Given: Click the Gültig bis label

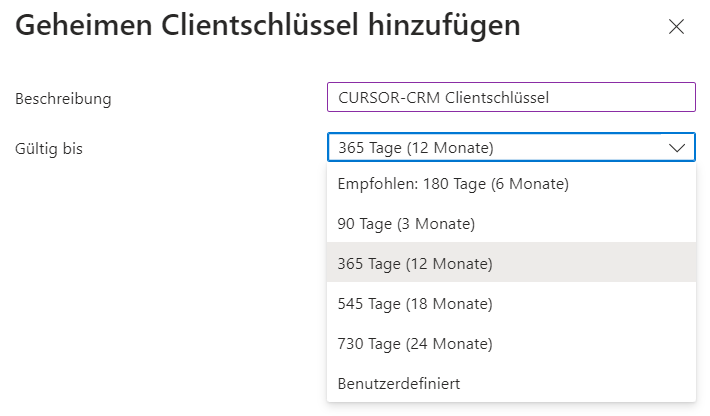Looking at the screenshot, I should pos(49,149).
